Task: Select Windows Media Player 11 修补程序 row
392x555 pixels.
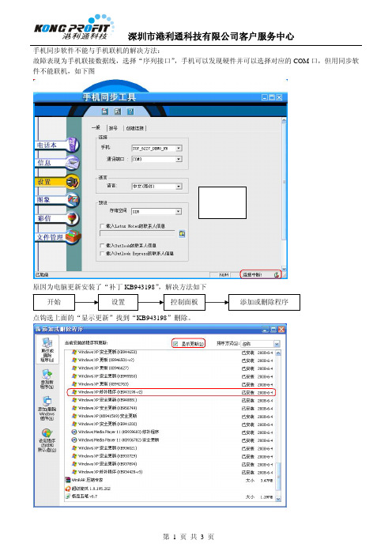Action: [x=172, y=432]
